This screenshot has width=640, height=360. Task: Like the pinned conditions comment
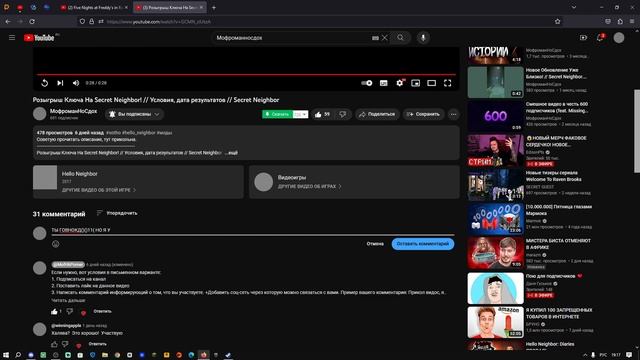pos(54,311)
